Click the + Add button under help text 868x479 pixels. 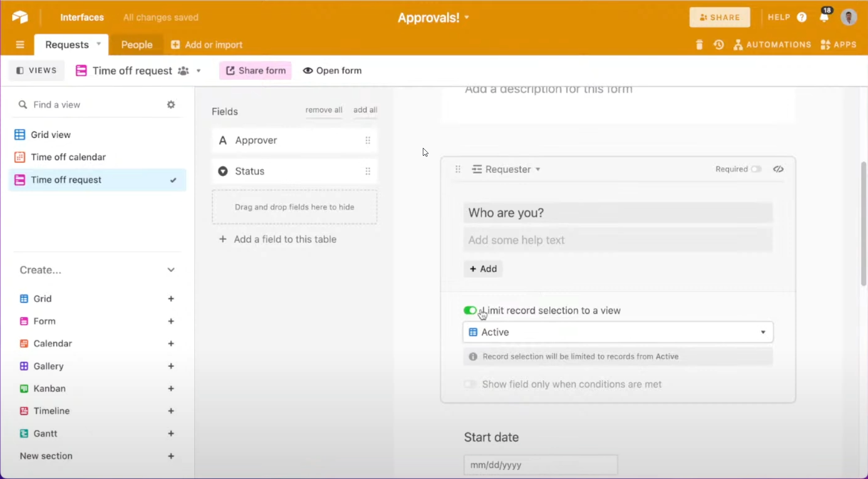pos(483,269)
